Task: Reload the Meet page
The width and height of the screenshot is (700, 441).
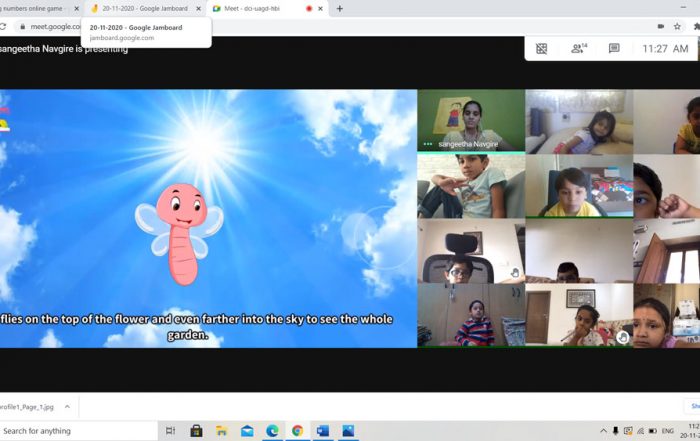Action: click(3, 27)
